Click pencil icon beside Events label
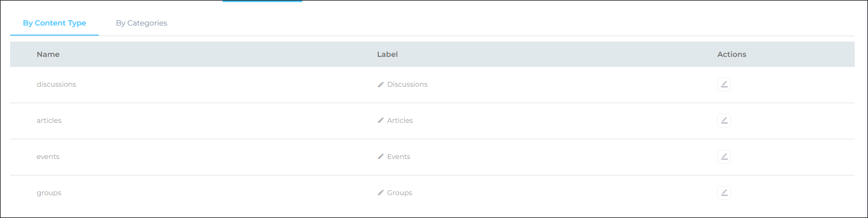The image size is (868, 218). click(380, 157)
